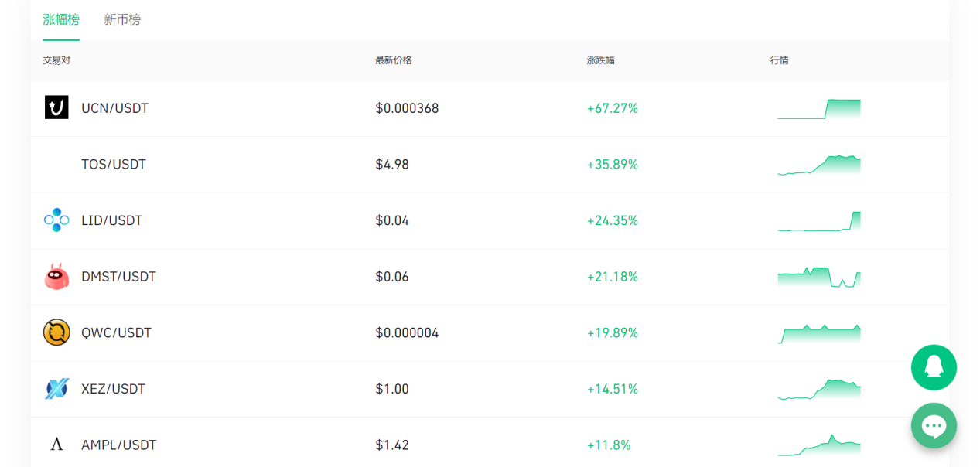
Task: Click the UCN/USDT trend chart
Action: 819,109
